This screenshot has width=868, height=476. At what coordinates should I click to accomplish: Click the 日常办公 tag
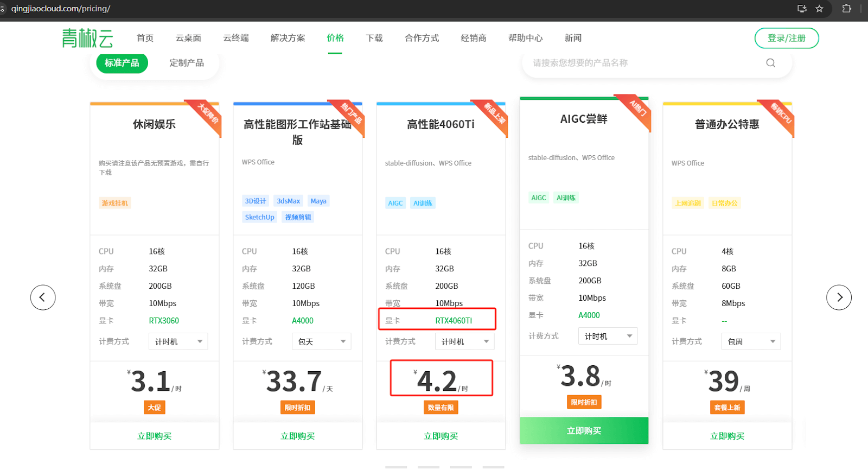point(725,203)
